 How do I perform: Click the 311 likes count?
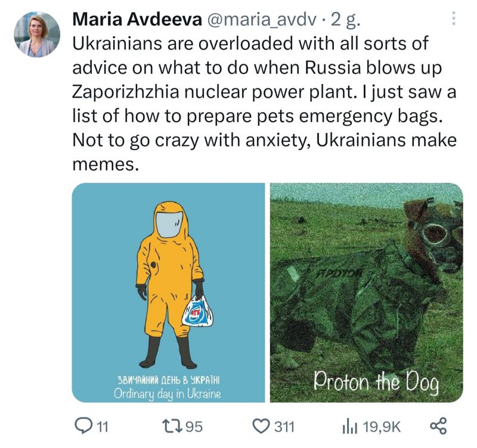coord(284,427)
